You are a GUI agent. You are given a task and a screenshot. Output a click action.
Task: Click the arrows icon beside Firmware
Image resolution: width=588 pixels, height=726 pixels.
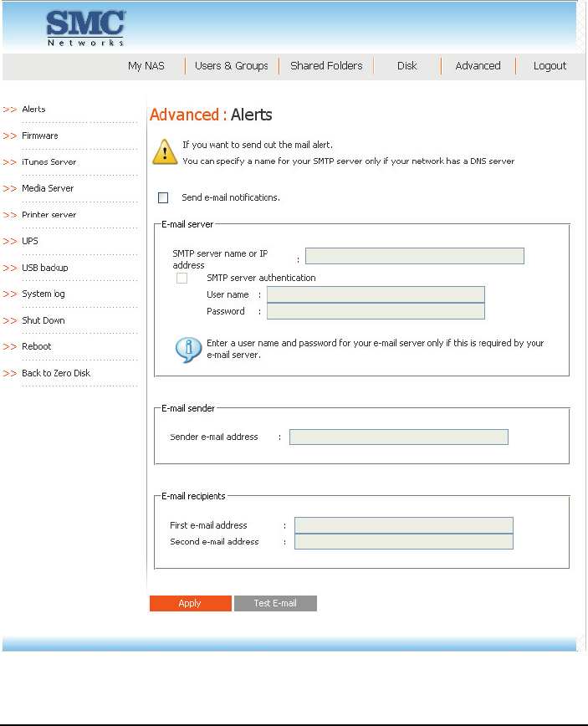[10, 136]
